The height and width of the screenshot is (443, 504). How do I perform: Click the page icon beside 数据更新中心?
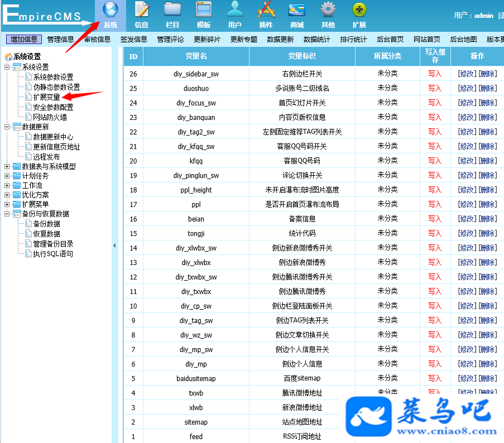pyautogui.click(x=29, y=137)
